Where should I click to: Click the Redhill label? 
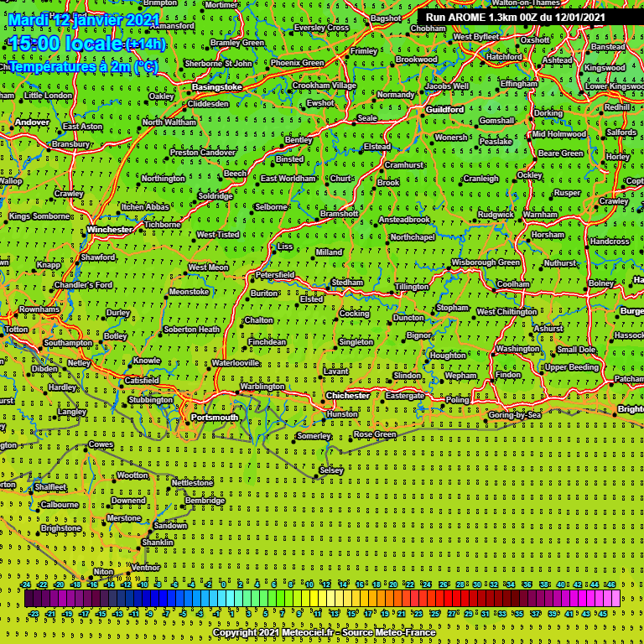pos(617,107)
